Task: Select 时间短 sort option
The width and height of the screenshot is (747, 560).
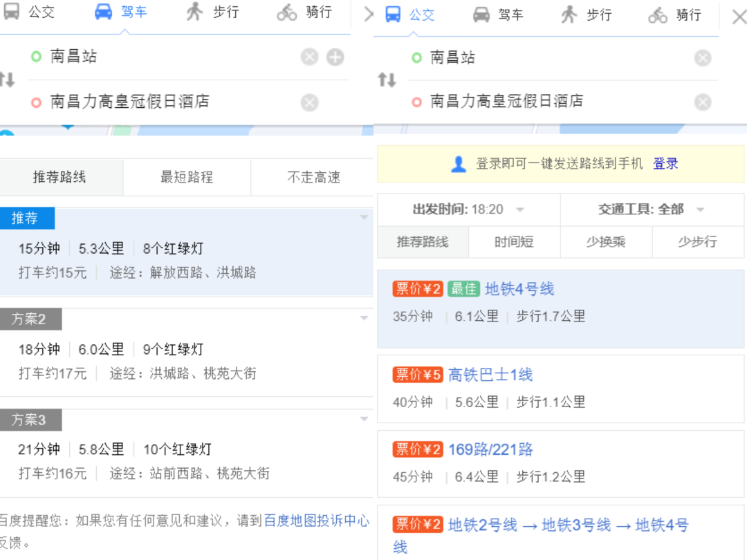Action: 513,242
